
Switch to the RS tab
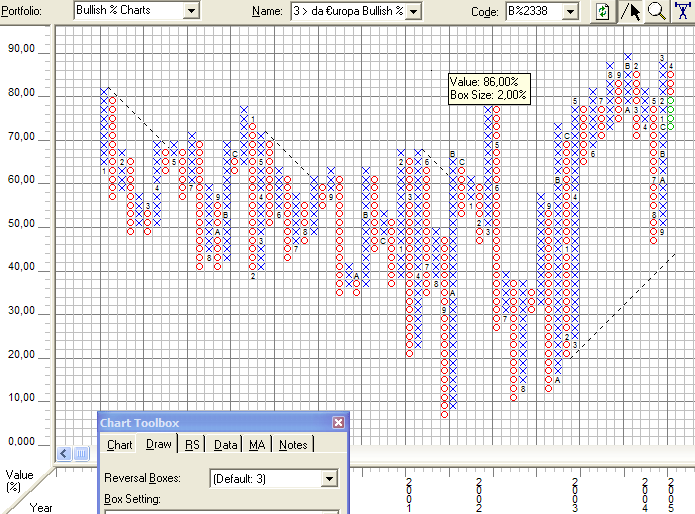[x=192, y=445]
